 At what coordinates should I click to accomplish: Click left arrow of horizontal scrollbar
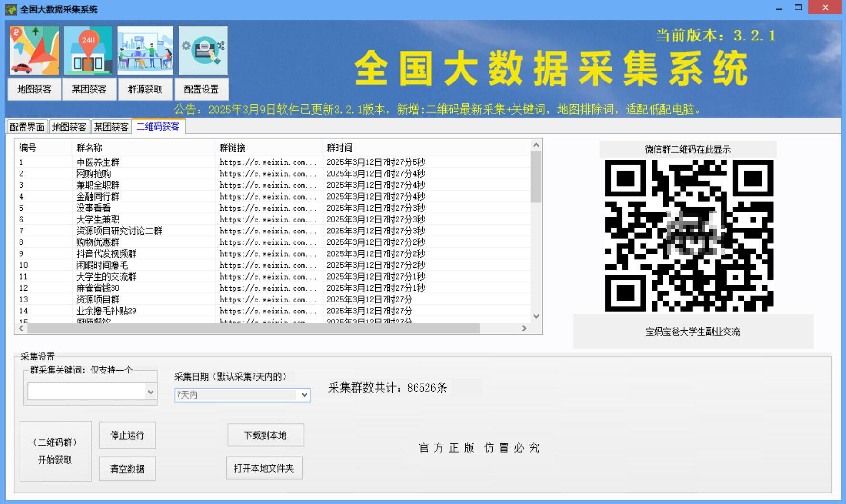point(21,328)
